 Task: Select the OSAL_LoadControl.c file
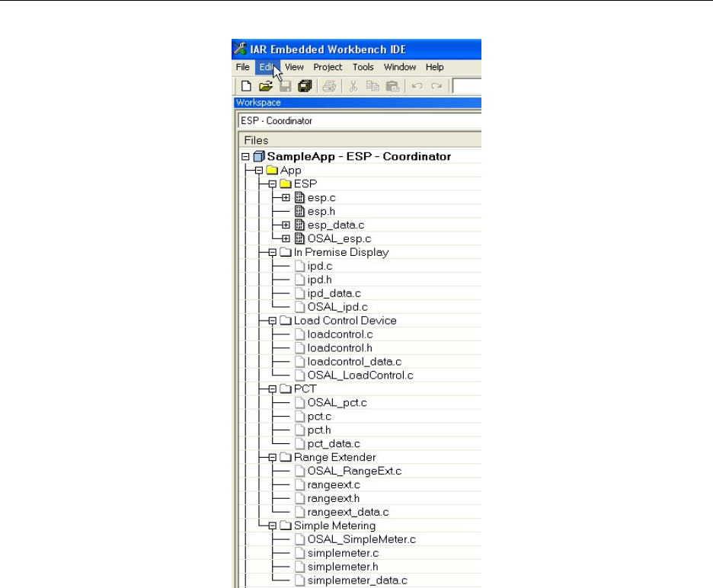coord(360,375)
